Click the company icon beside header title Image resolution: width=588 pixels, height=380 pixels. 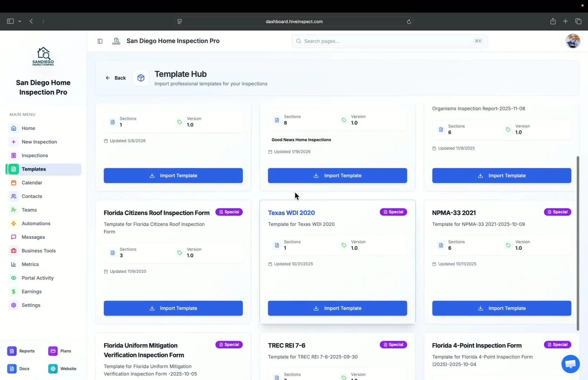coord(116,41)
